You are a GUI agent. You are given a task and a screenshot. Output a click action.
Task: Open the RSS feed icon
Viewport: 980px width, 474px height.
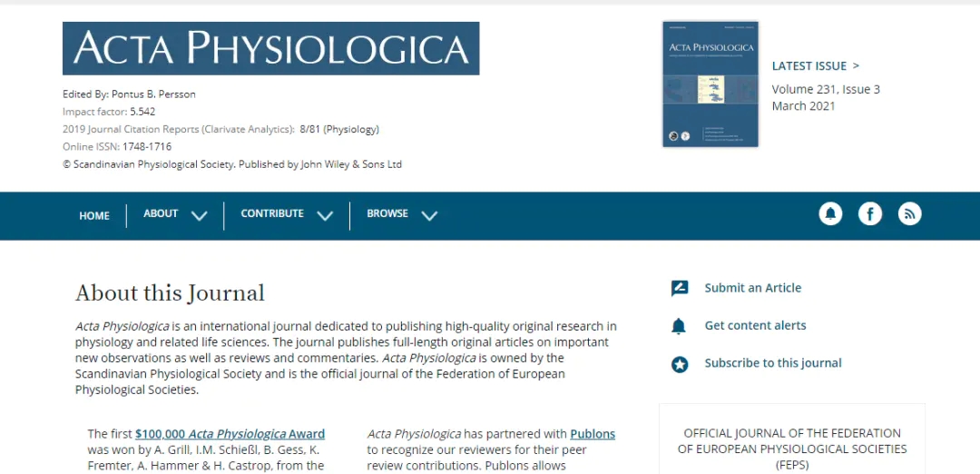pos(909,214)
